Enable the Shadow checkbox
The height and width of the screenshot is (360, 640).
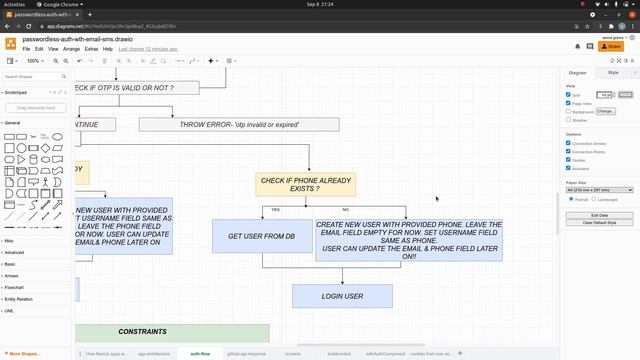pos(568,120)
